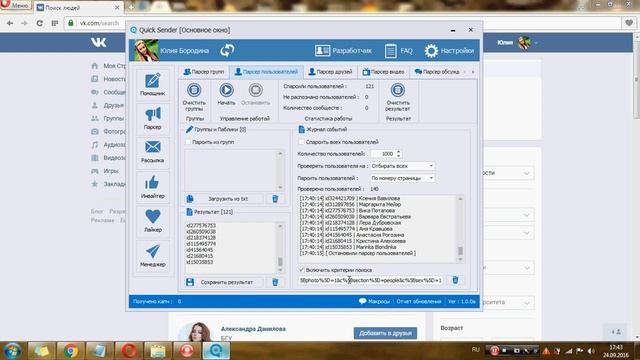Open Chrome from the taskbar

(x=70, y=351)
